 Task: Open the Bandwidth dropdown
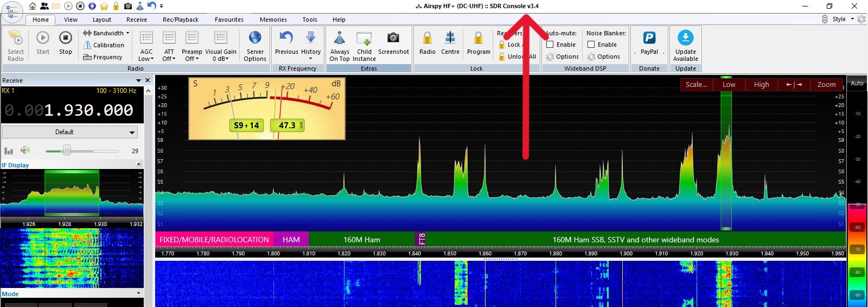107,33
